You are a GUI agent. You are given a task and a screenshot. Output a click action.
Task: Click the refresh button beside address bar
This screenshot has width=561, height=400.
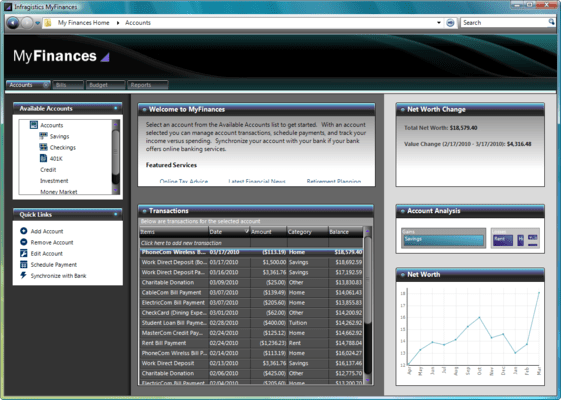click(x=450, y=23)
